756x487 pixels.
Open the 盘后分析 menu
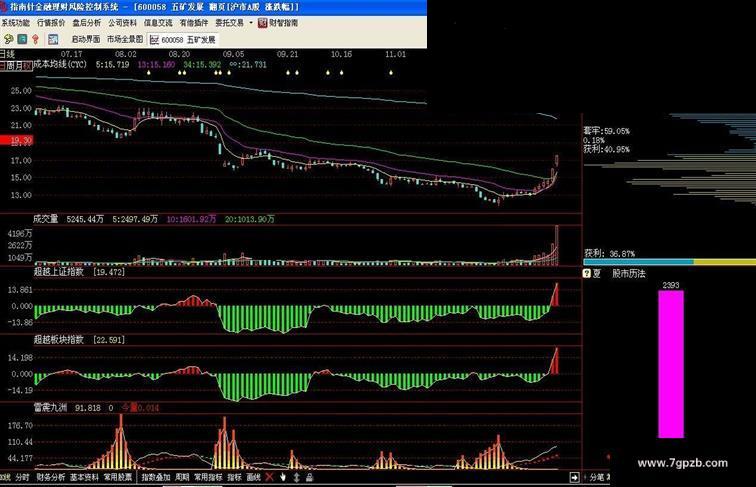click(87, 23)
